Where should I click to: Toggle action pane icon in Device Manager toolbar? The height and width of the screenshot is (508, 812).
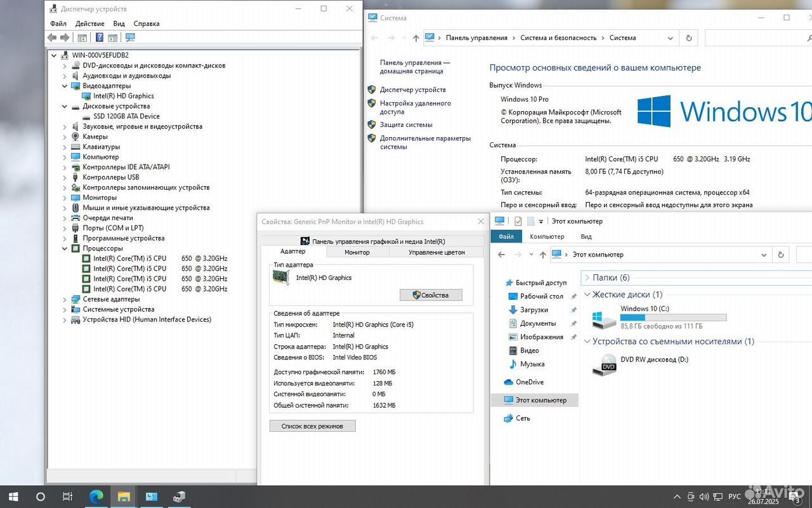pos(112,37)
